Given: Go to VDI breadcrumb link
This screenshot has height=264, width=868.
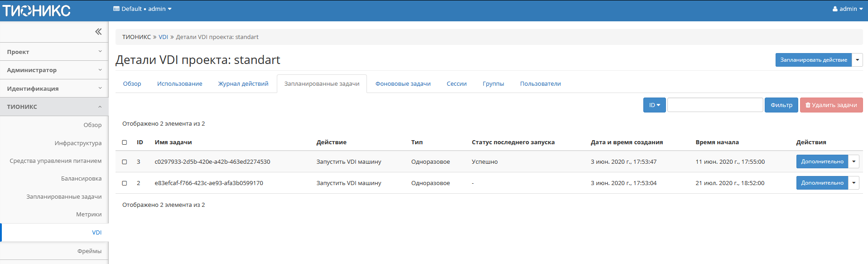Looking at the screenshot, I should (163, 37).
